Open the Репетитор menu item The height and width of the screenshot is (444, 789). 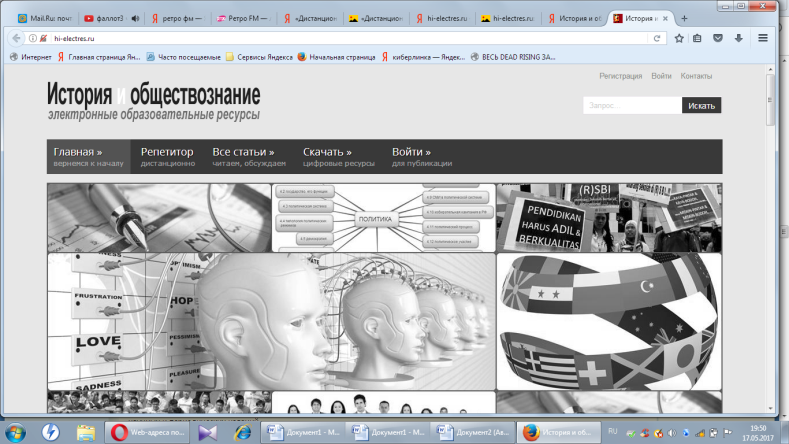pos(168,157)
